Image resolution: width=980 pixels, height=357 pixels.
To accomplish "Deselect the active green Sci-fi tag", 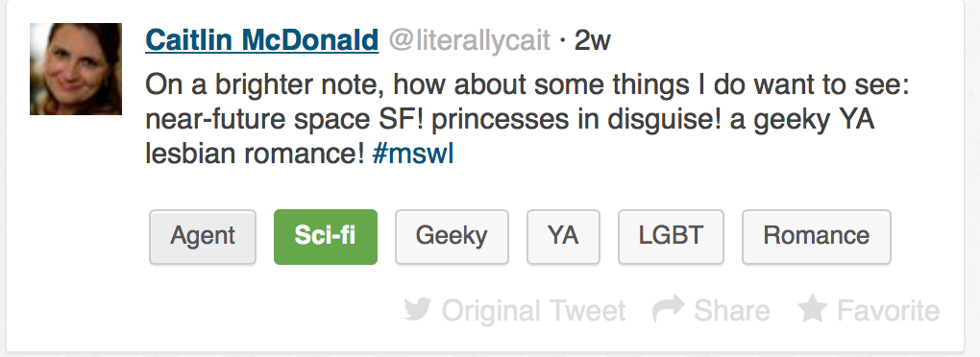I will click(x=326, y=236).
